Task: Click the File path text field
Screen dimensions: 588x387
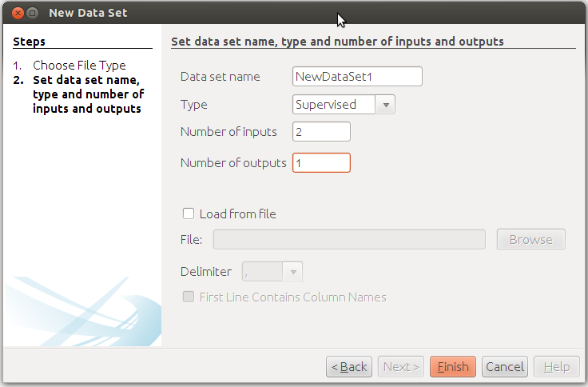Action: pyautogui.click(x=349, y=240)
